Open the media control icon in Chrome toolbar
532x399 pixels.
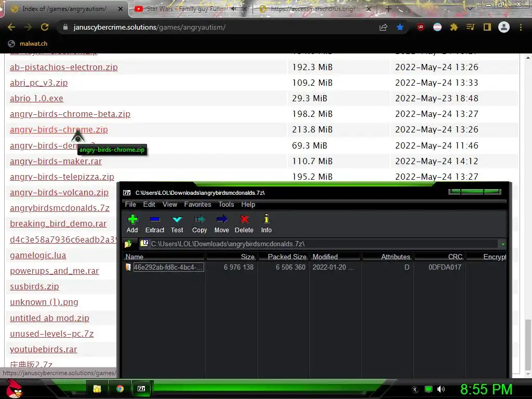tap(470, 27)
